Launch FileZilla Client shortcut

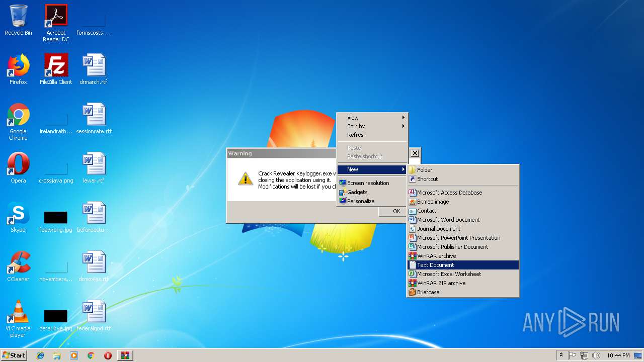[x=56, y=69]
